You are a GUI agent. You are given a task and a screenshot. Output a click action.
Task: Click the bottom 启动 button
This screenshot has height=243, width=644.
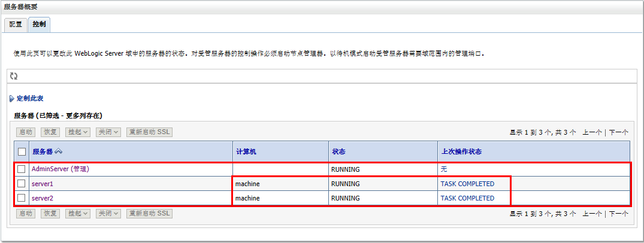pos(26,214)
